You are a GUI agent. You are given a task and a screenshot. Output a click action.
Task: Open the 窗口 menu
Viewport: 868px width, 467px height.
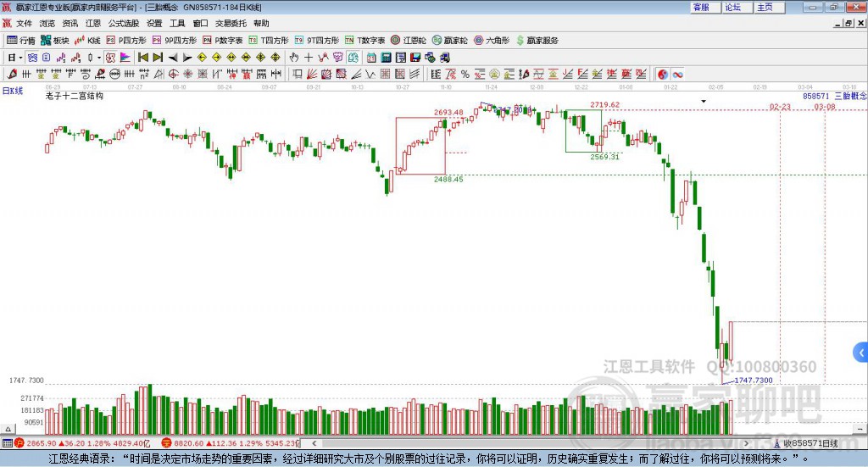(200, 23)
